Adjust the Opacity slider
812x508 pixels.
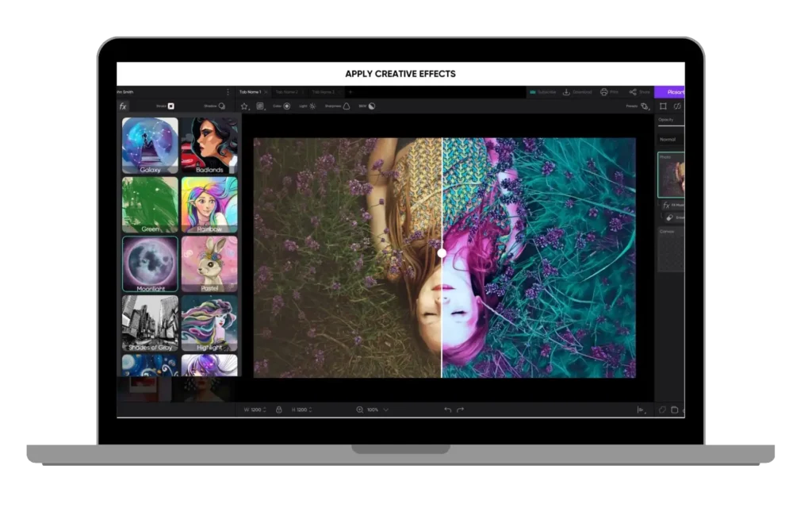click(x=671, y=125)
